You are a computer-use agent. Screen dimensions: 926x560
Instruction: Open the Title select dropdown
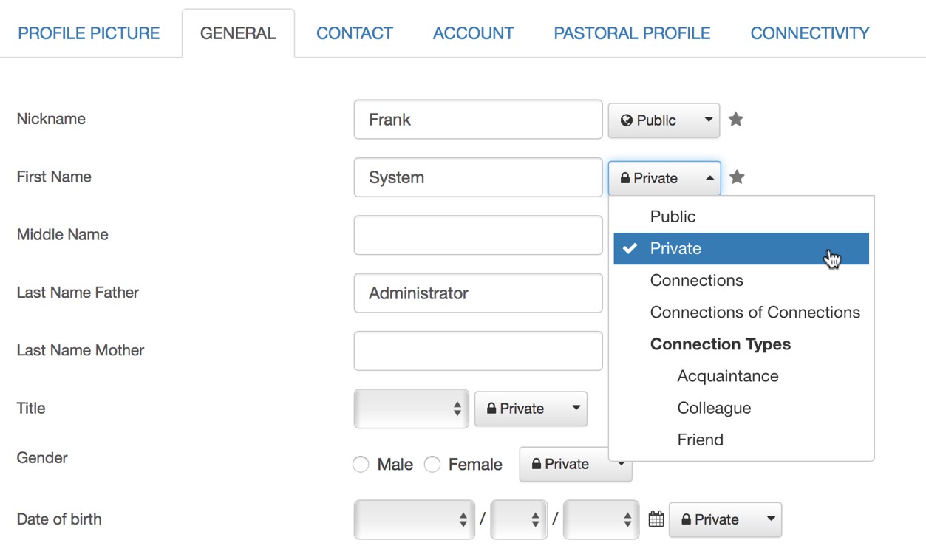[412, 409]
